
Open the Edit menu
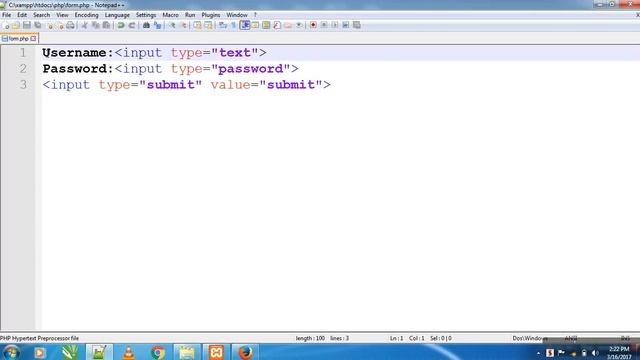click(22, 15)
